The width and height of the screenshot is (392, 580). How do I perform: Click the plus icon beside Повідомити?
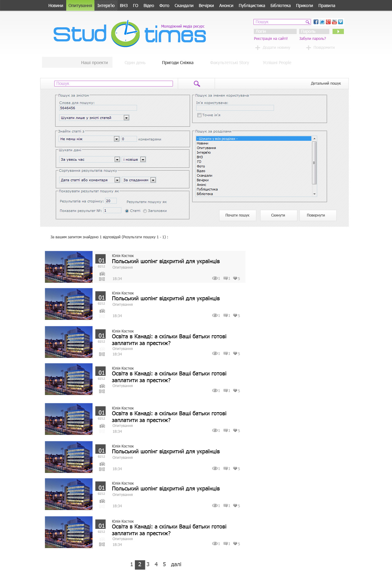pyautogui.click(x=309, y=48)
